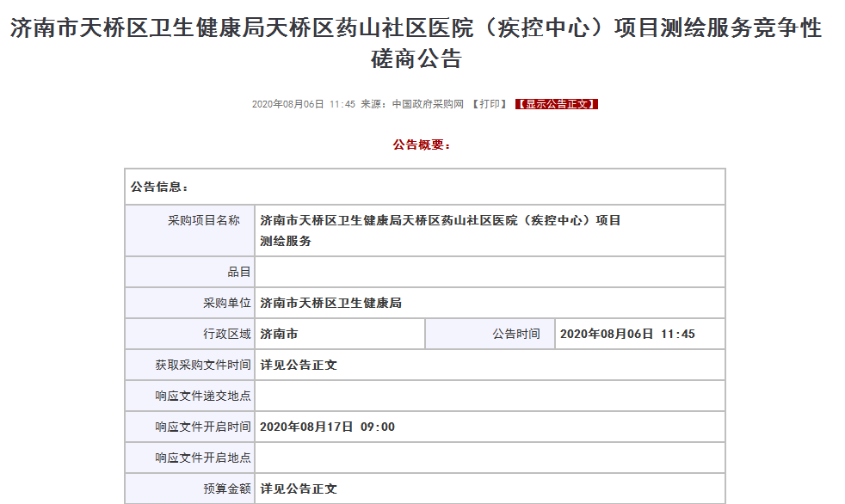
Task: Click the project name value ending 测绘服务
Action: coord(441,230)
